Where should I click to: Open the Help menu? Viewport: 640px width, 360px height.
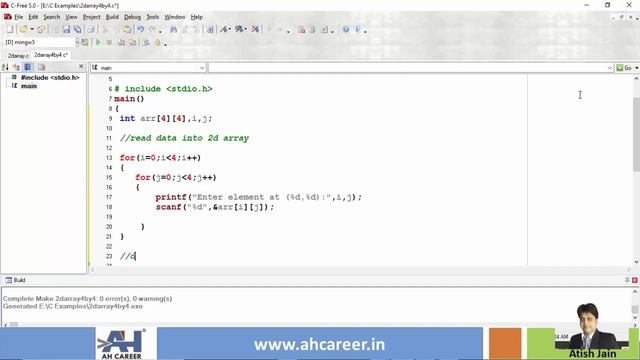[x=196, y=17]
